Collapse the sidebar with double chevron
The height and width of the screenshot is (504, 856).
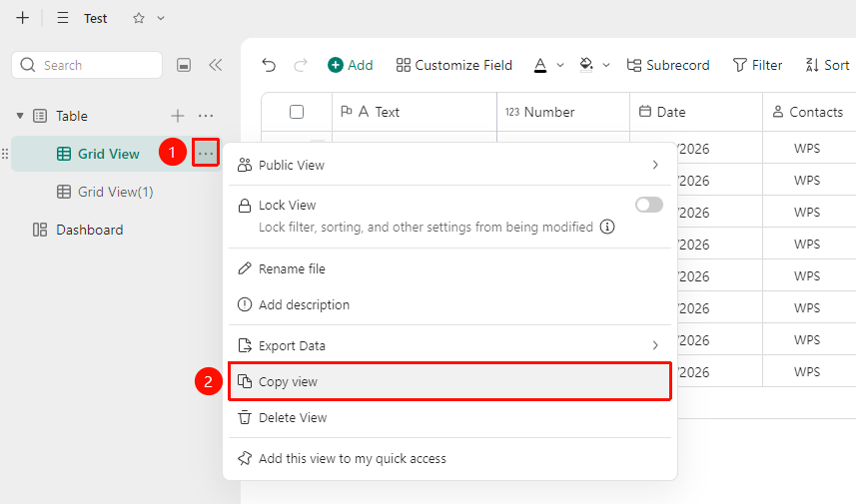216,66
